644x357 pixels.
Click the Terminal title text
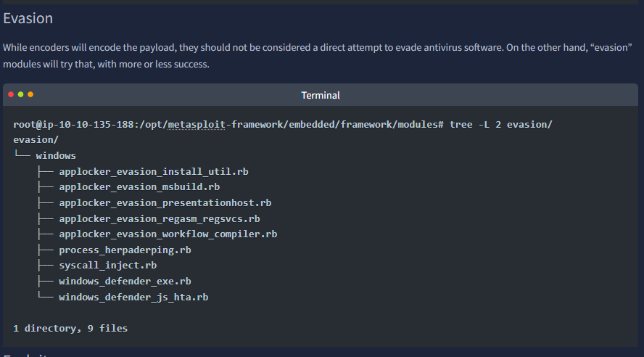(321, 95)
